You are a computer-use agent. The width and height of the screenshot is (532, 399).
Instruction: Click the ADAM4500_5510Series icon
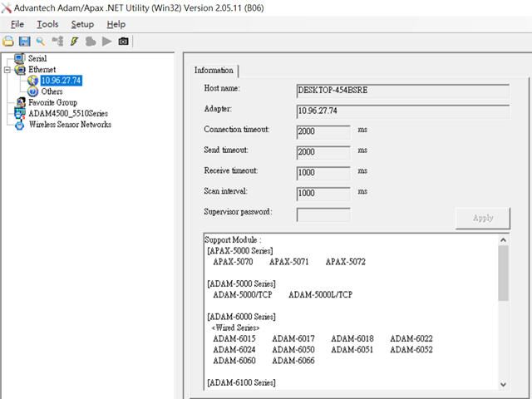tap(20, 113)
